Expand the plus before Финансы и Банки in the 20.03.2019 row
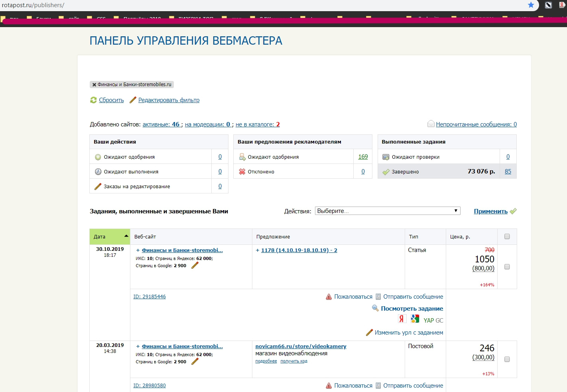The height and width of the screenshot is (392, 567). click(x=138, y=347)
